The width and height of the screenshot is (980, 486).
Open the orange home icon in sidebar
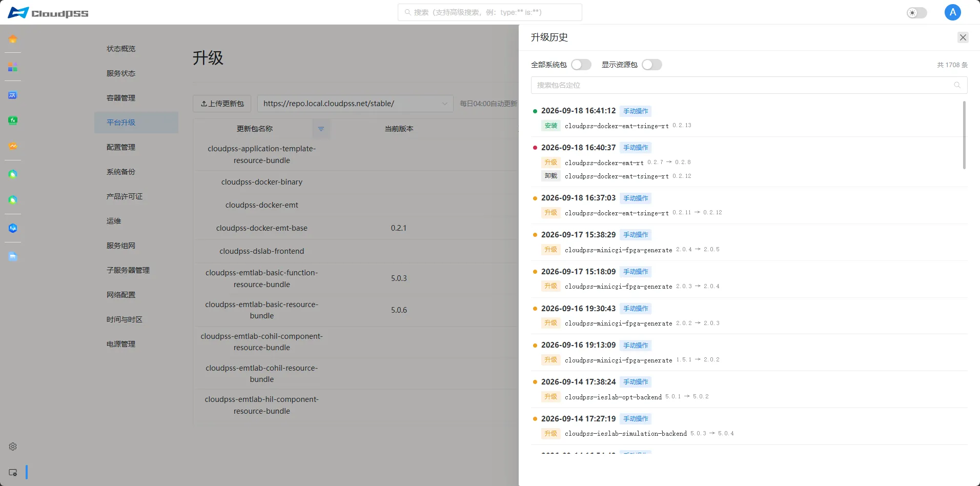pyautogui.click(x=13, y=39)
